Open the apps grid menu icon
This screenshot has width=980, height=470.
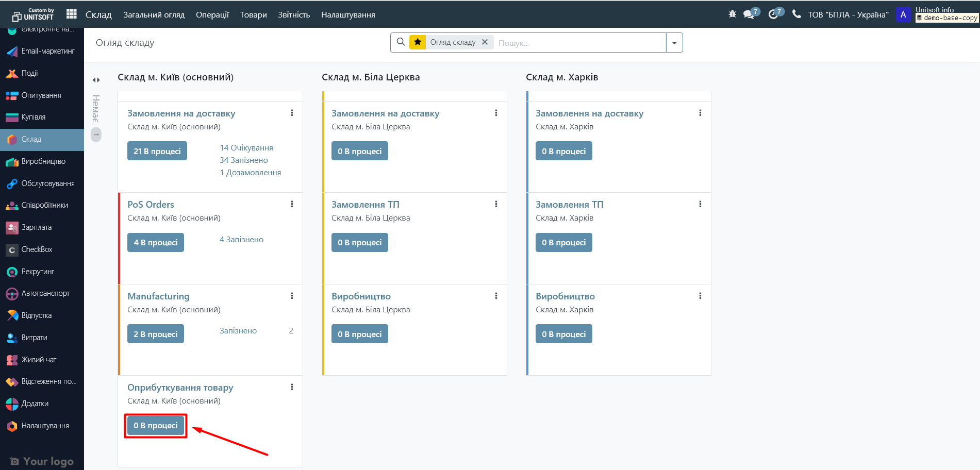click(72, 14)
